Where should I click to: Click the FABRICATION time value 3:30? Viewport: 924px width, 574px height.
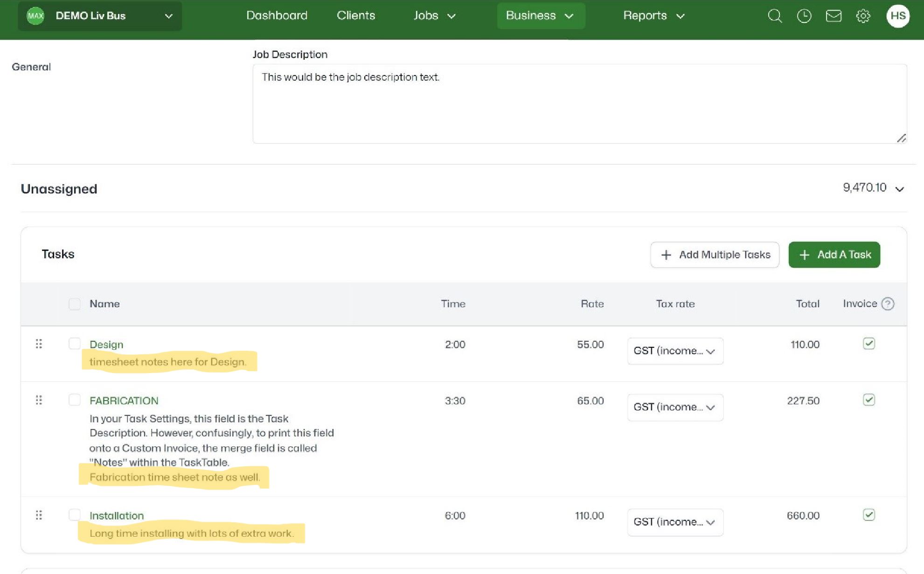pos(455,401)
